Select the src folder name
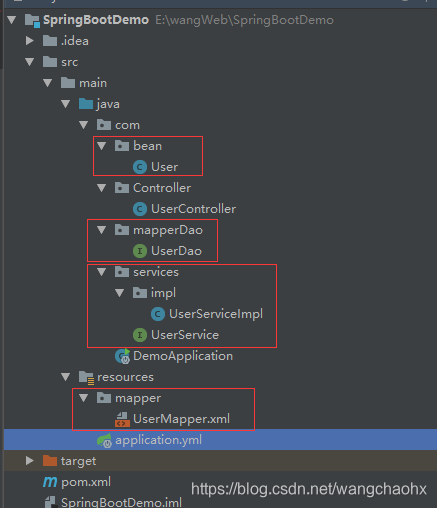This screenshot has height=508, width=437. click(70, 62)
